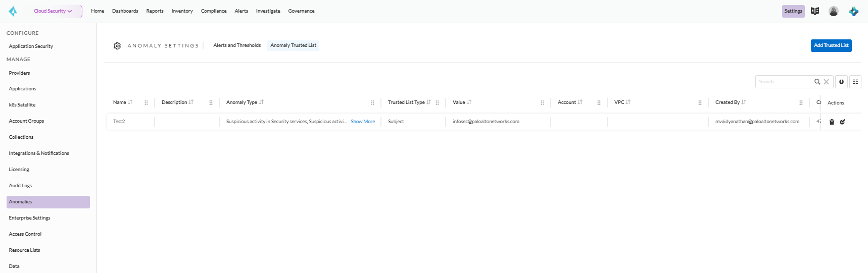Viewport: 868px width, 273px height.
Task: Open the copilot assistant icon
Action: [854, 11]
